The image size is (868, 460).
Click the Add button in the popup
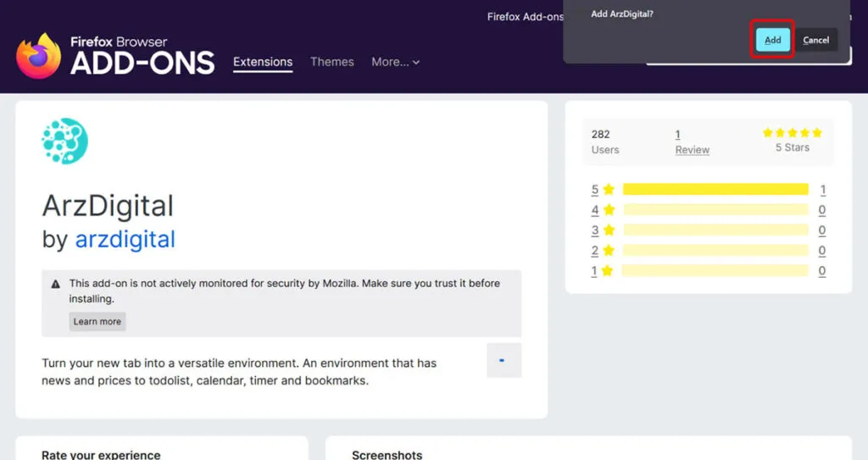[773, 40]
